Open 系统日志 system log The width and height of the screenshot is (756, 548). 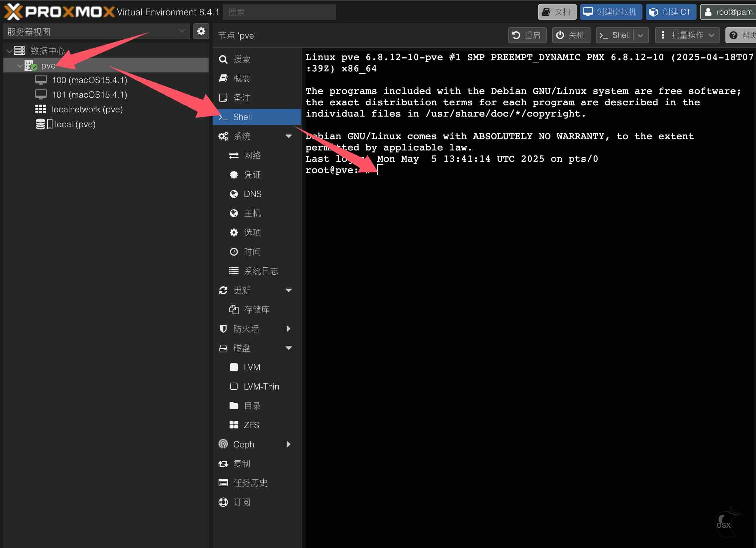coord(257,271)
